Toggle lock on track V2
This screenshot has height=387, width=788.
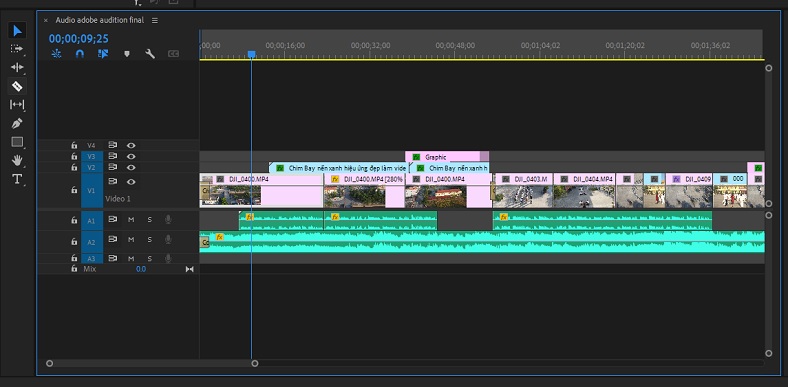pos(74,167)
